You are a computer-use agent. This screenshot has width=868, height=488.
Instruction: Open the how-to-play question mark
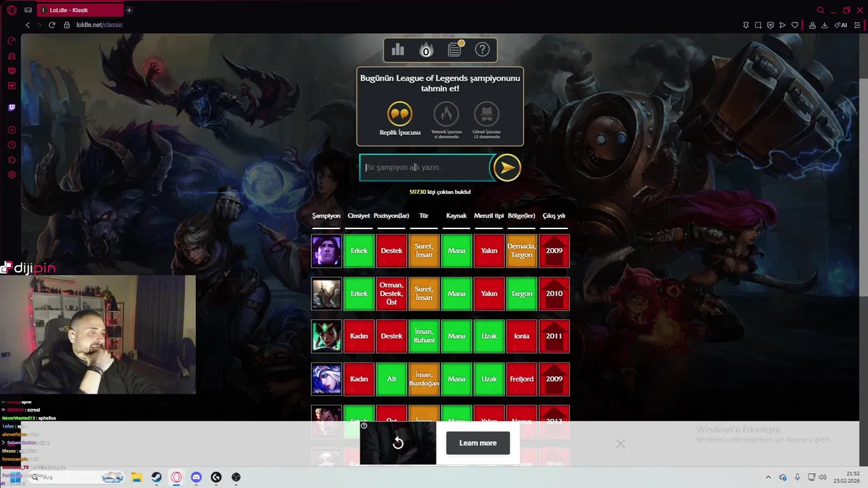pyautogui.click(x=482, y=49)
